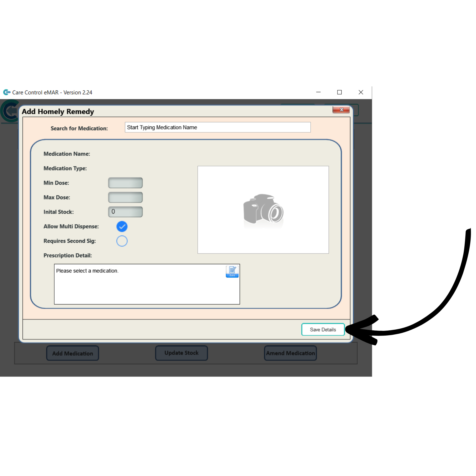The height and width of the screenshot is (476, 476).
Task: Click the Save Details button
Action: [x=323, y=330]
